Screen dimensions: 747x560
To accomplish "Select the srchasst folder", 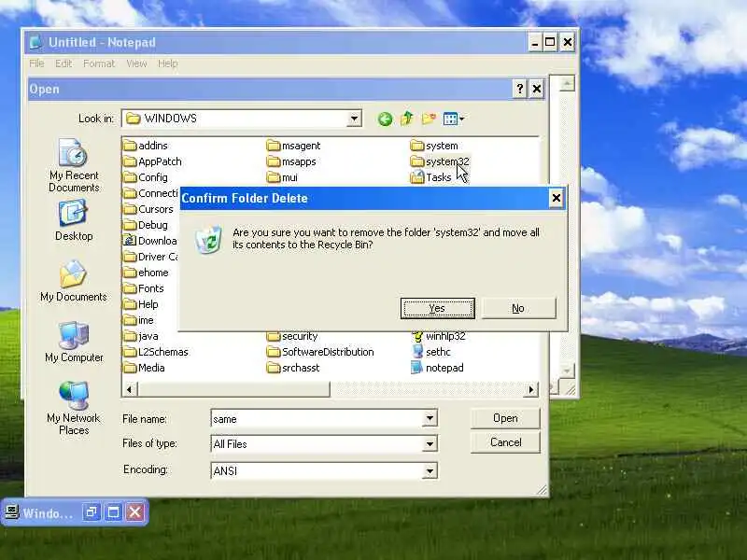I will point(293,368).
